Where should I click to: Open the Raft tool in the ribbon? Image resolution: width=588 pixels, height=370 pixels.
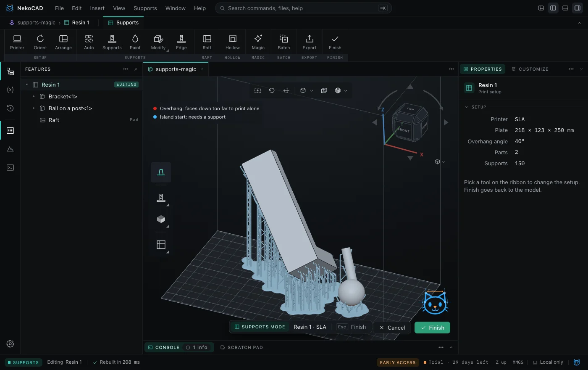click(x=207, y=42)
